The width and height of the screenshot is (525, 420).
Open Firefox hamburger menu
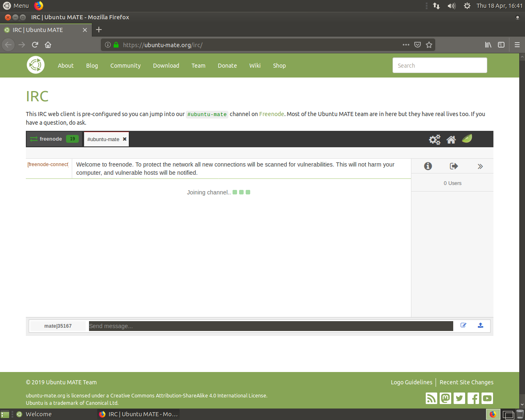coord(517,45)
